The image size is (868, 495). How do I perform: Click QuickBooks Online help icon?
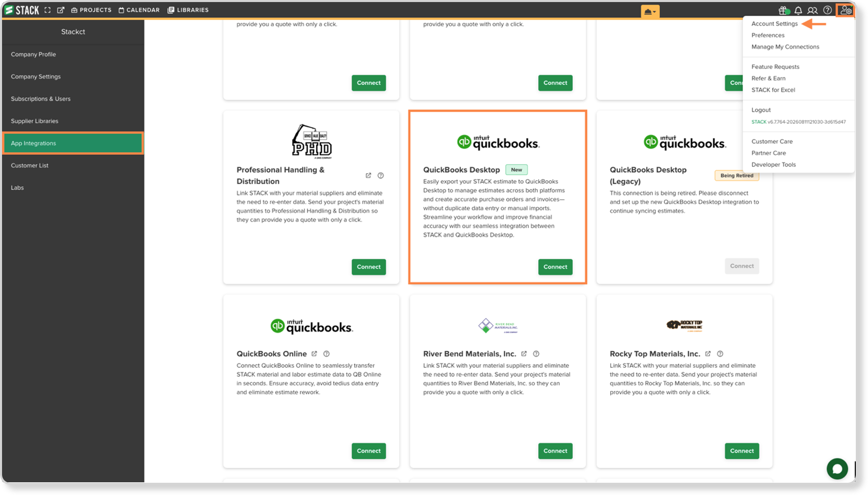(x=327, y=354)
